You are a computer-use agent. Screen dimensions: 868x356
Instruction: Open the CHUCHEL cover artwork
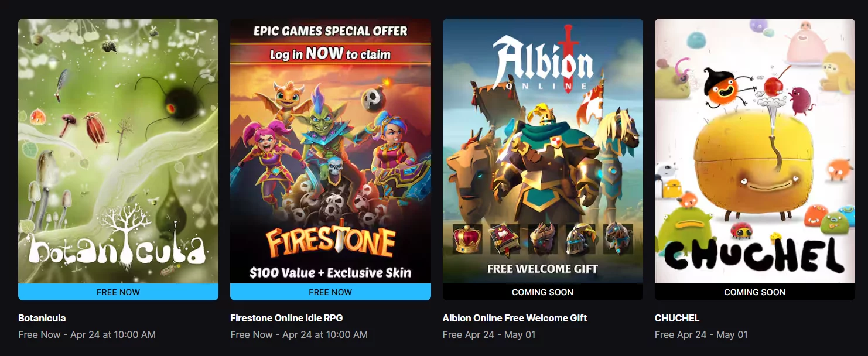[754, 151]
